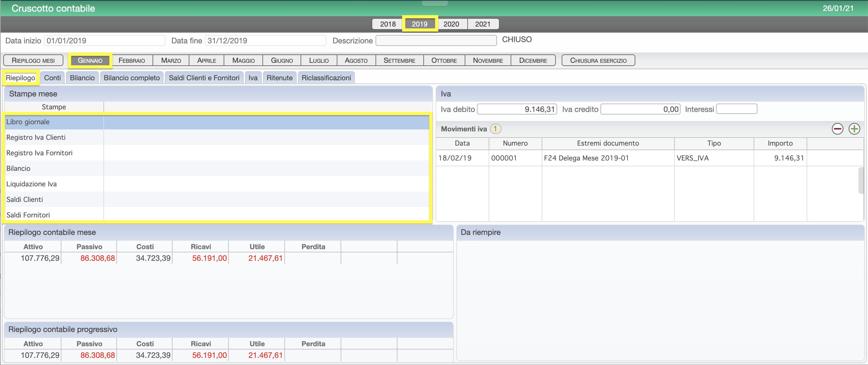Open Chiusura esercizio
Viewport: 868px width, 365px height.
(x=598, y=61)
